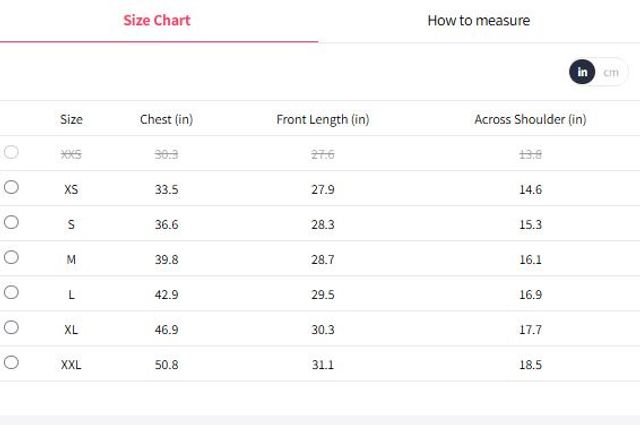Click the shoulder value 17.7
Viewport: 640px width, 425px height.
click(530, 329)
